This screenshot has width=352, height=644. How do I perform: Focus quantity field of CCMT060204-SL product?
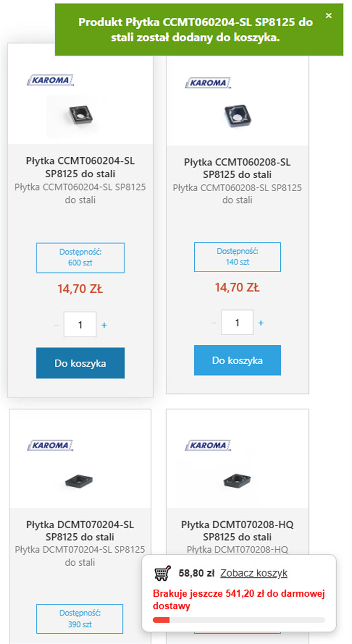[x=80, y=325]
